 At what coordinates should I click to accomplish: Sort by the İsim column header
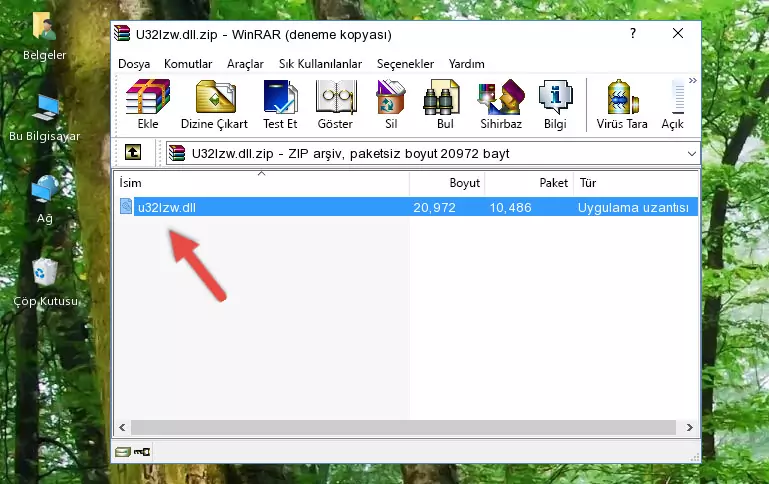tap(262, 183)
